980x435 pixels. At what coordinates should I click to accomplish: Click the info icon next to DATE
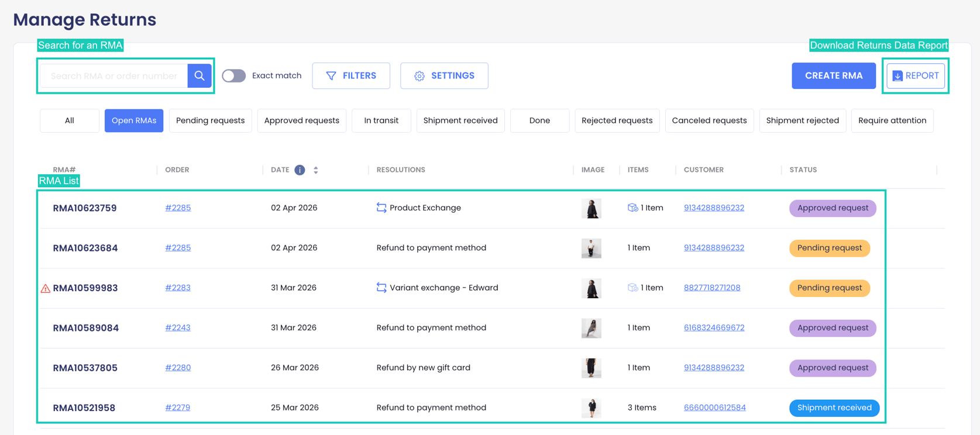click(300, 170)
